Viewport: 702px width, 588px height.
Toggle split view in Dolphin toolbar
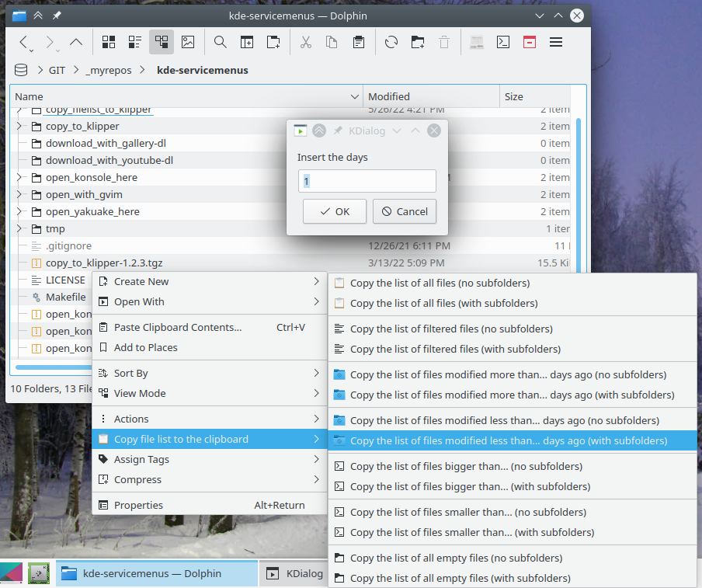(247, 42)
